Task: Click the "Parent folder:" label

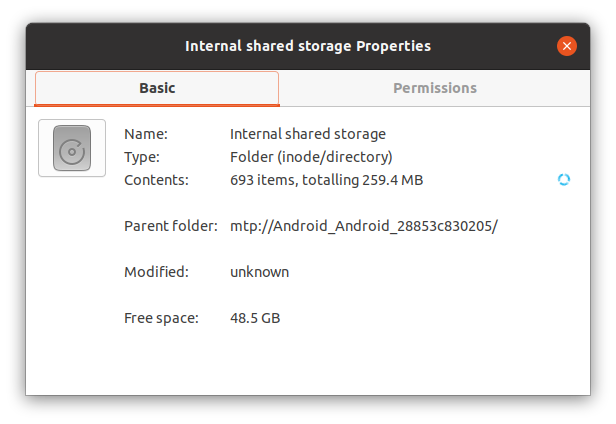Action: point(171,226)
